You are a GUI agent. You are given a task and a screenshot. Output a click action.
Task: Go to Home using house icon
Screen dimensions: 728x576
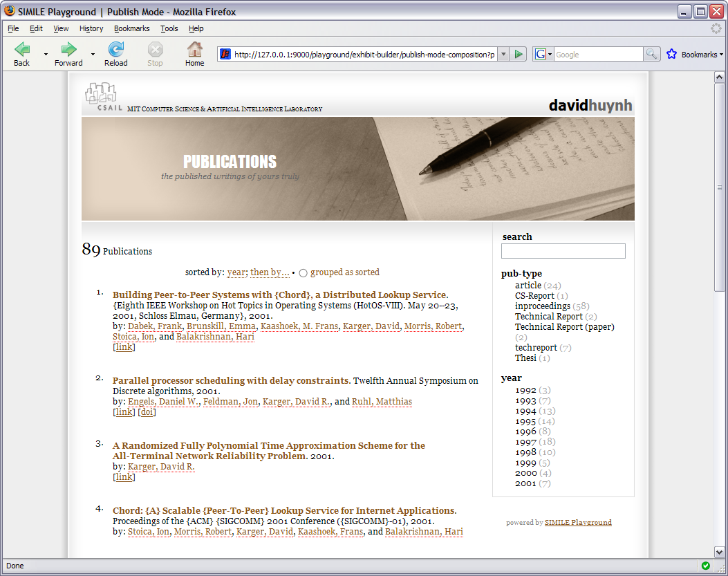pos(195,50)
